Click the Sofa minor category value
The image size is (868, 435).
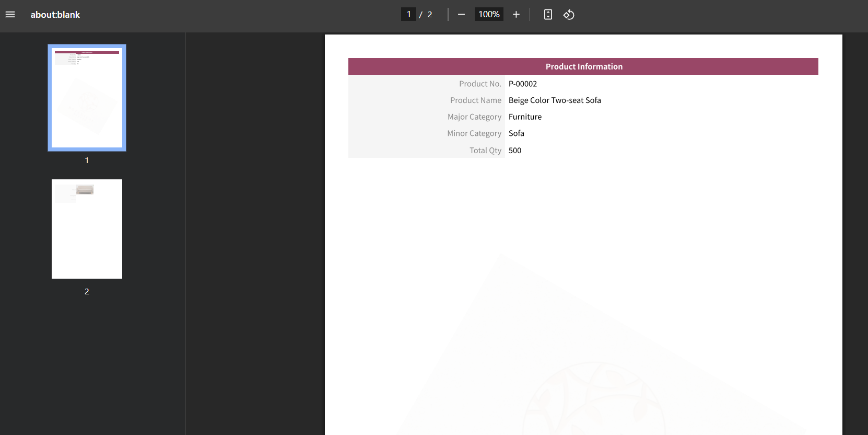coord(517,133)
